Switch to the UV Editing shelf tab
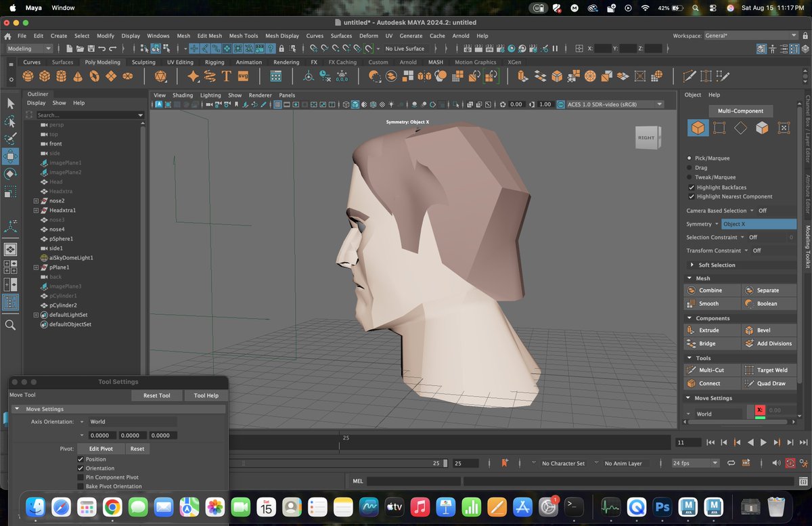The image size is (812, 526). click(180, 62)
